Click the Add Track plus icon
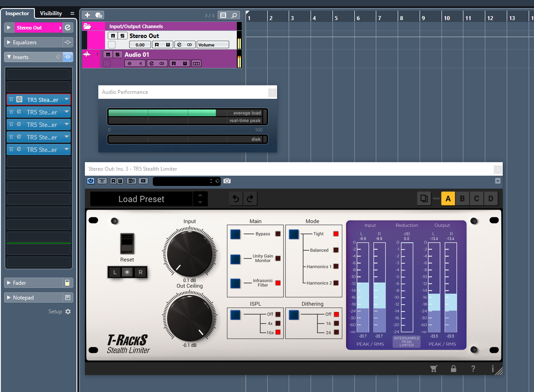This screenshot has height=392, width=534. [x=87, y=15]
